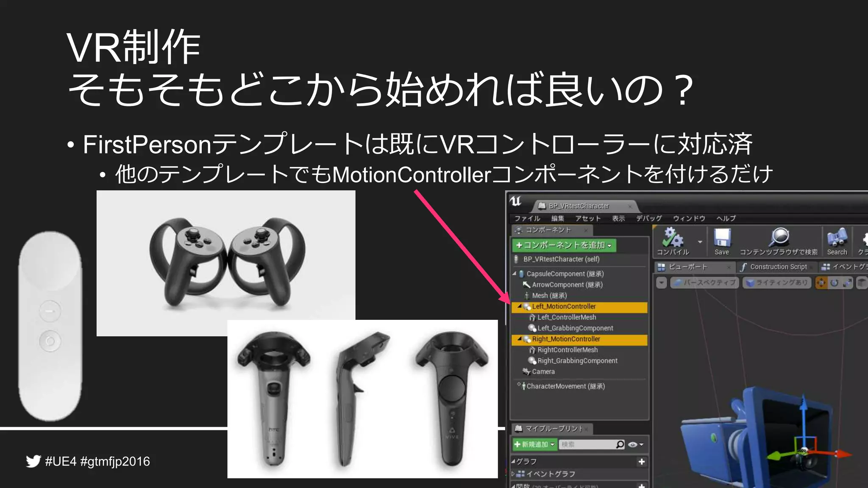Click the Mesh skeletal figure icon

tap(527, 296)
